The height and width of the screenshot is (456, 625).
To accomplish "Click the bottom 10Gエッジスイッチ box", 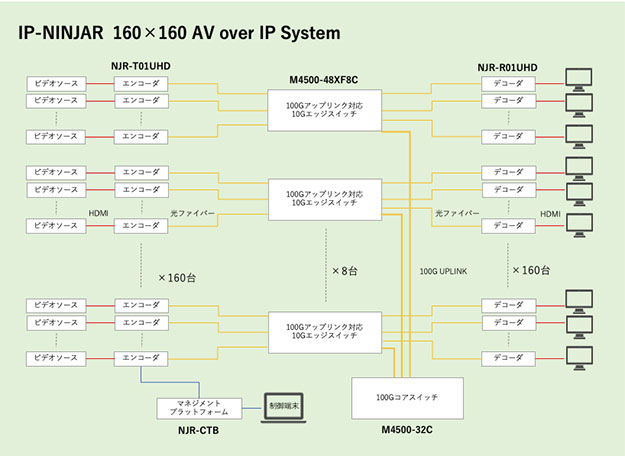I will [323, 331].
